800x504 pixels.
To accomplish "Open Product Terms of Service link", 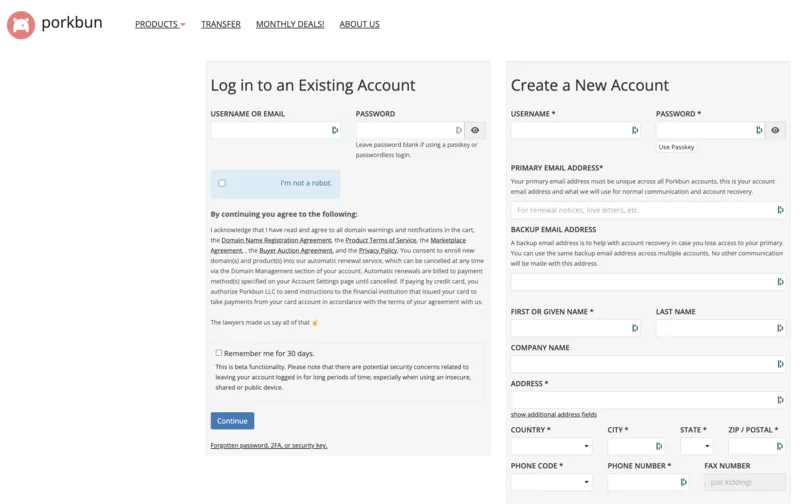I will pos(381,240).
